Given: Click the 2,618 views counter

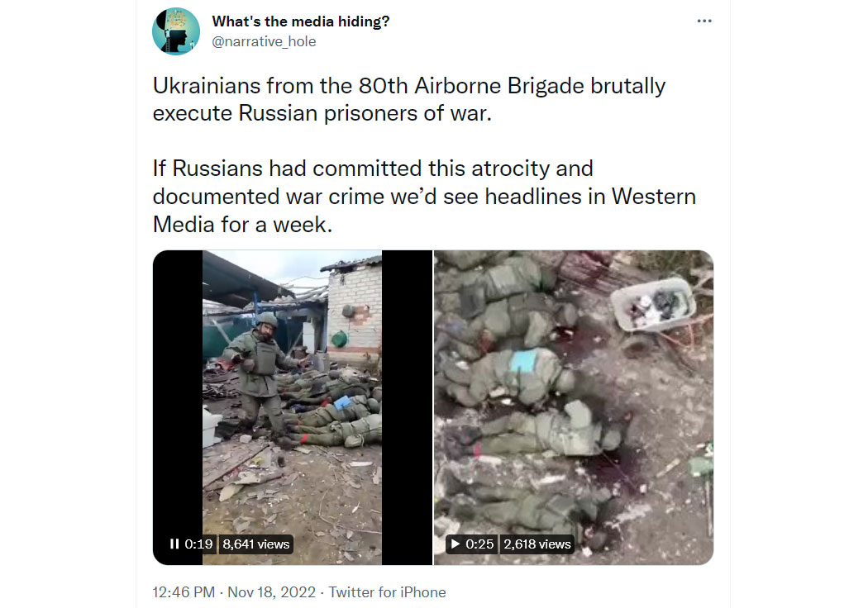Looking at the screenshot, I should [x=537, y=544].
